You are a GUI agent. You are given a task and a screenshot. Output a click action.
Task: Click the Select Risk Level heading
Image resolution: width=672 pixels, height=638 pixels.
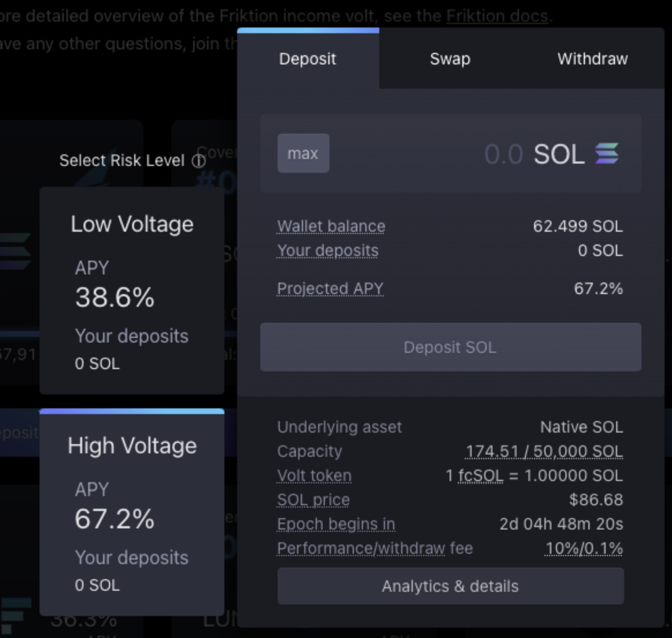pyautogui.click(x=122, y=160)
